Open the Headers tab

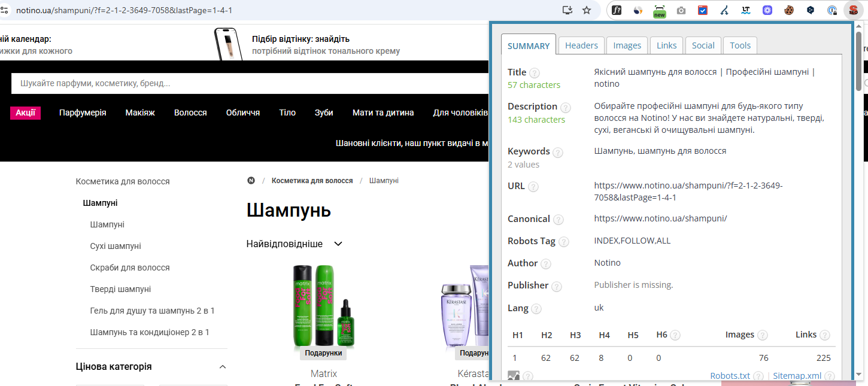(x=581, y=45)
